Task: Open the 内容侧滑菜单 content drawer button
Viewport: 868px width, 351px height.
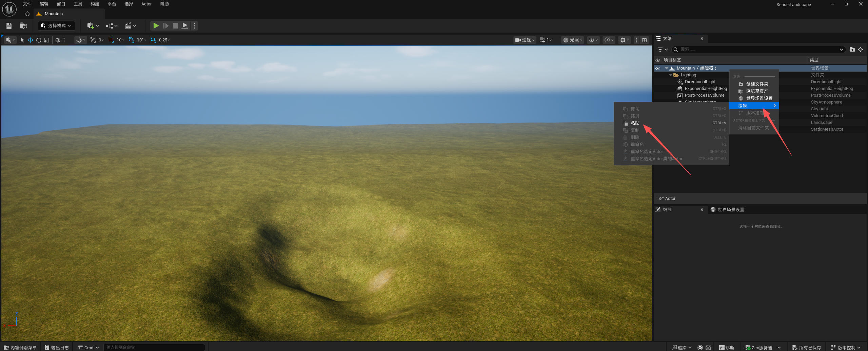Action: click(20, 348)
